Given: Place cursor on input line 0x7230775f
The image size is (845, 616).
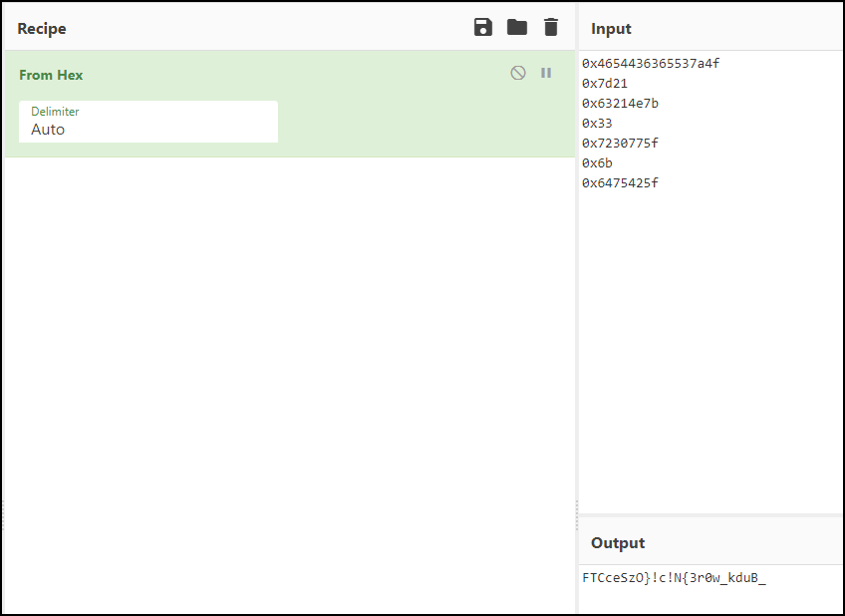Looking at the screenshot, I should click(x=620, y=144).
